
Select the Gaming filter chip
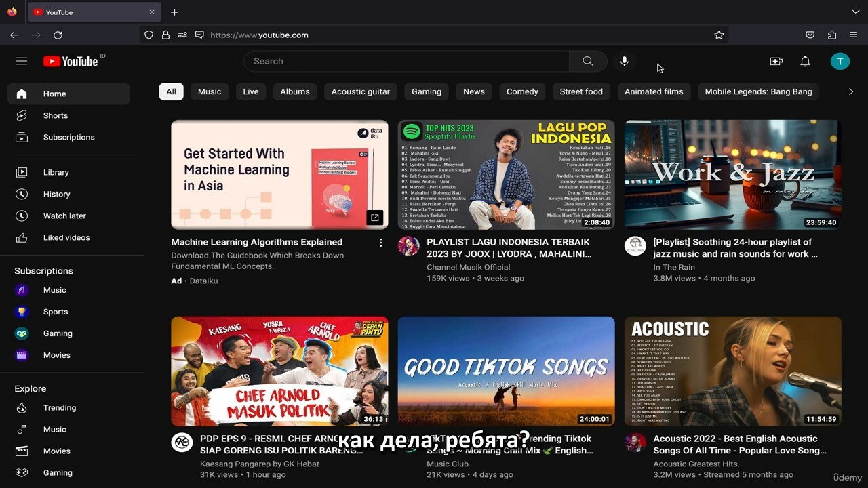point(427,91)
